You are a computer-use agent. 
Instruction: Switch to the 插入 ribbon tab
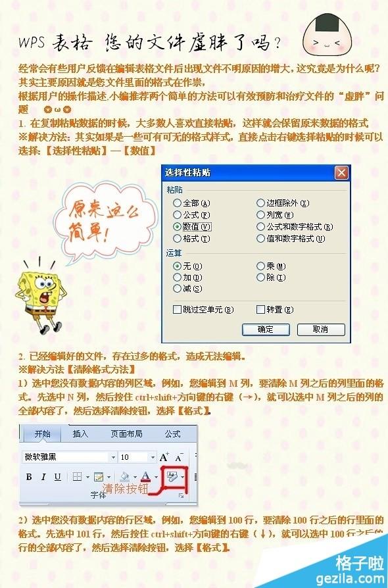[80, 434]
